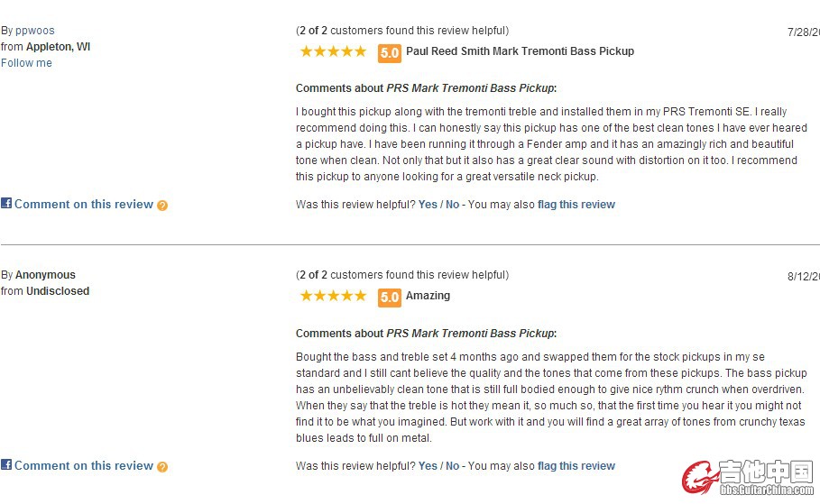Vote No on ppwoos's review helpfulness

point(453,205)
